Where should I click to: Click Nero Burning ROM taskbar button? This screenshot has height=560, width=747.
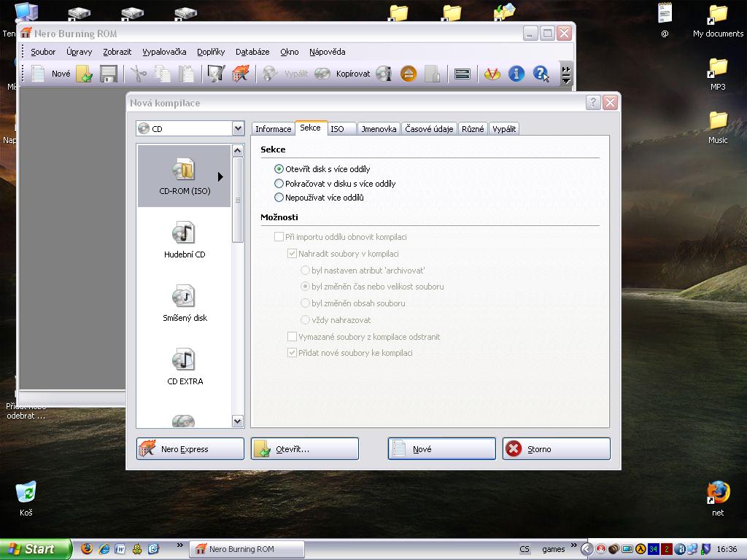(x=247, y=550)
